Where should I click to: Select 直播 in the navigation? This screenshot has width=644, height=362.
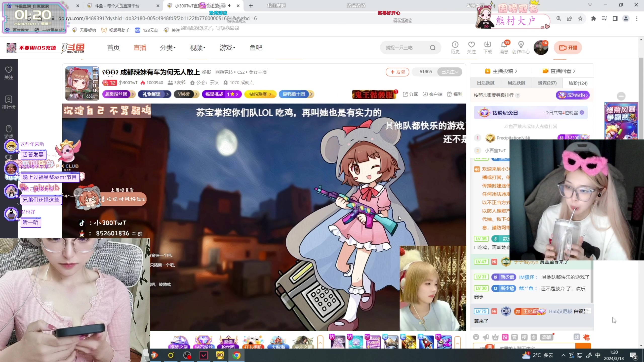pyautogui.click(x=140, y=48)
